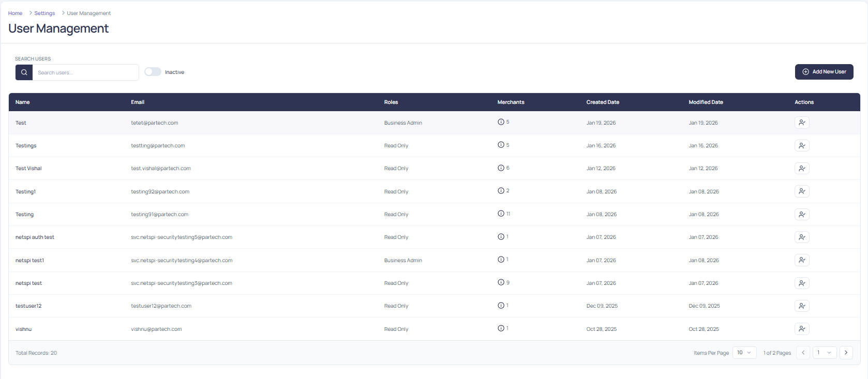View merchants info icon for Testing1

click(x=501, y=191)
